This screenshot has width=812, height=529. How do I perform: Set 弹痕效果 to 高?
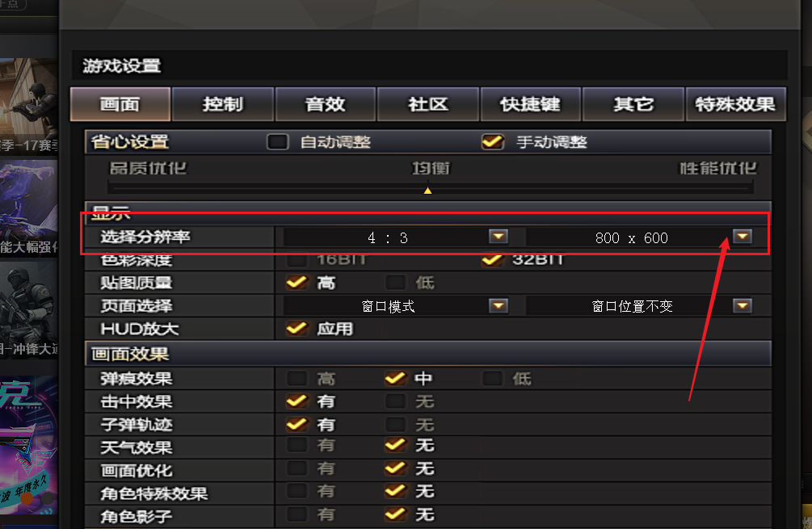tap(297, 378)
